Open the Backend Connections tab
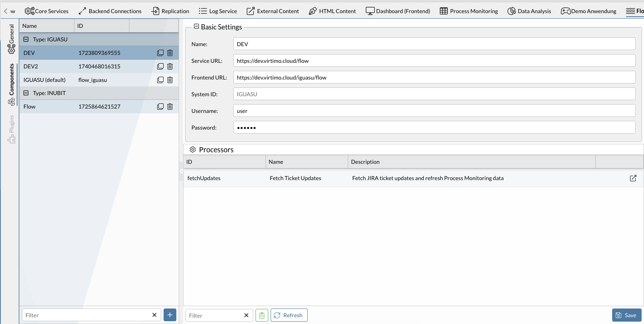 (x=110, y=11)
